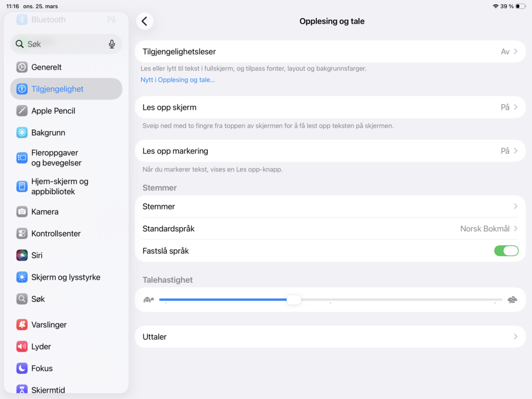
Task: Tap the Kontrollsenter icon
Action: click(22, 233)
